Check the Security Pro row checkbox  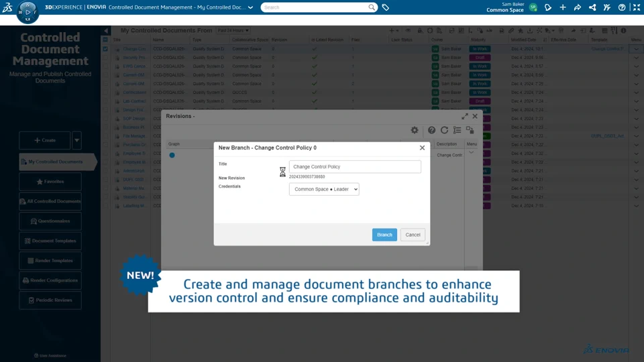(x=105, y=58)
